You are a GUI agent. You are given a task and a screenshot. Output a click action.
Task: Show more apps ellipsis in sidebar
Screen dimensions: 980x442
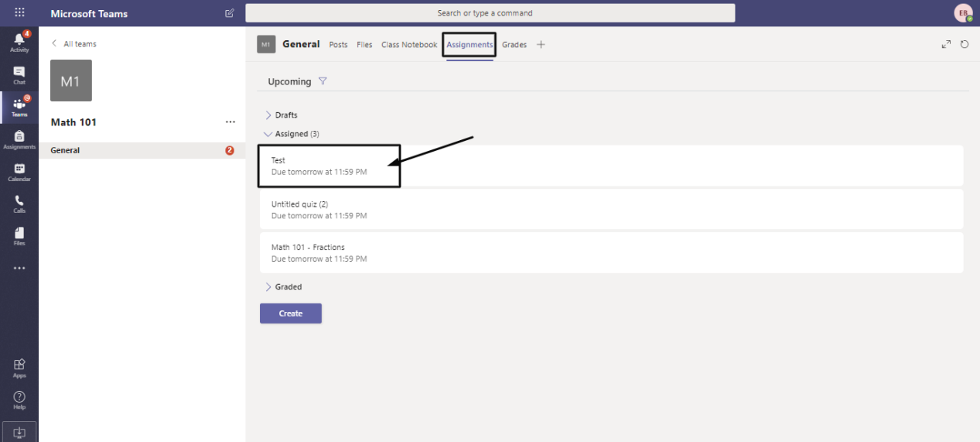19,269
